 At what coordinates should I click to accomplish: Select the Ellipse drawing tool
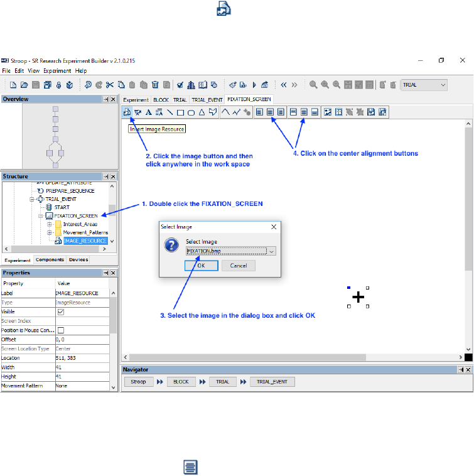(191, 112)
